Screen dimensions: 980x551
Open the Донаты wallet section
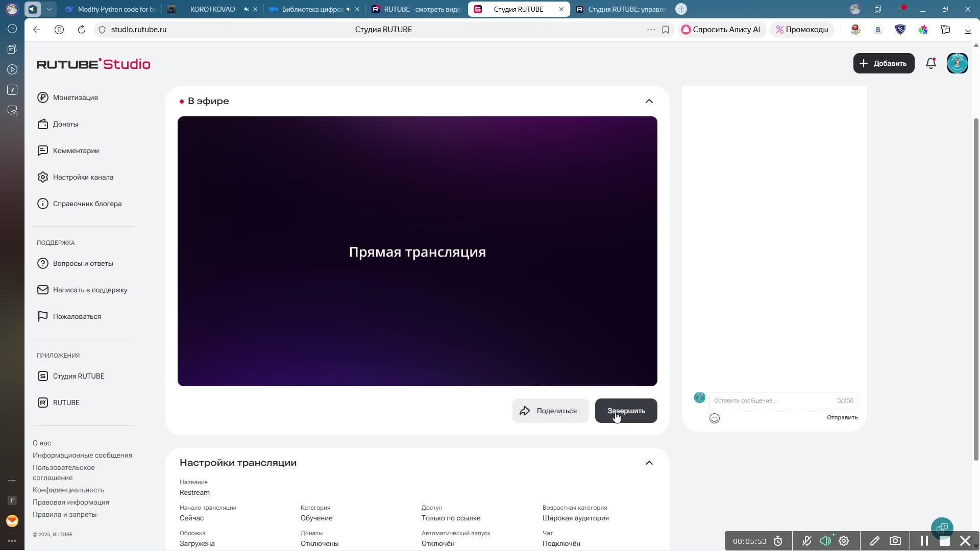[65, 124]
